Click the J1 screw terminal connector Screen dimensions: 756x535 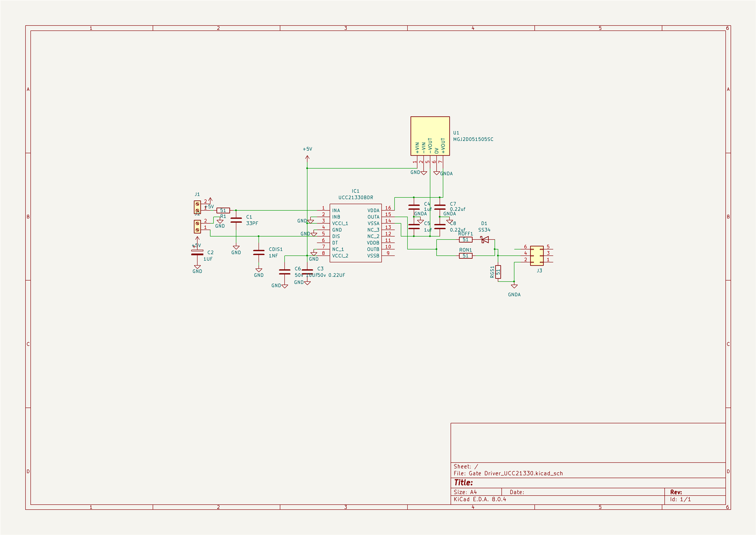[x=197, y=207]
